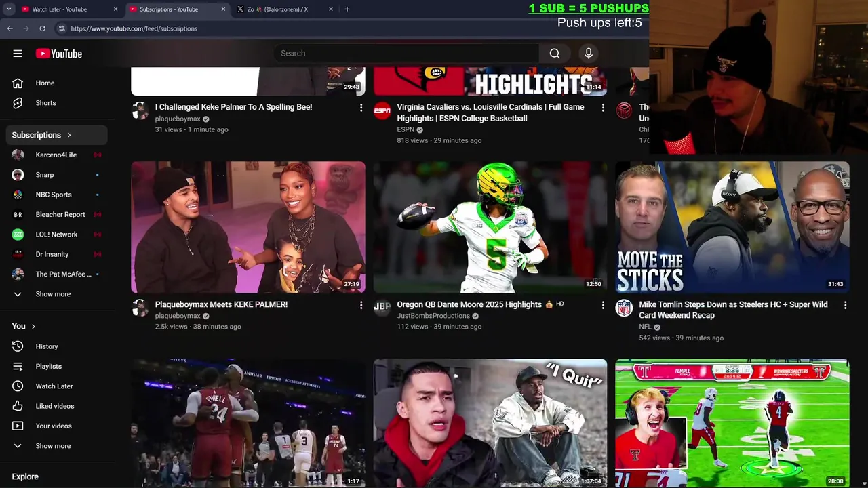This screenshot has height=488, width=868.
Task: Click plaqueboymax avatar beside Spelling Bee video
Action: (140, 110)
